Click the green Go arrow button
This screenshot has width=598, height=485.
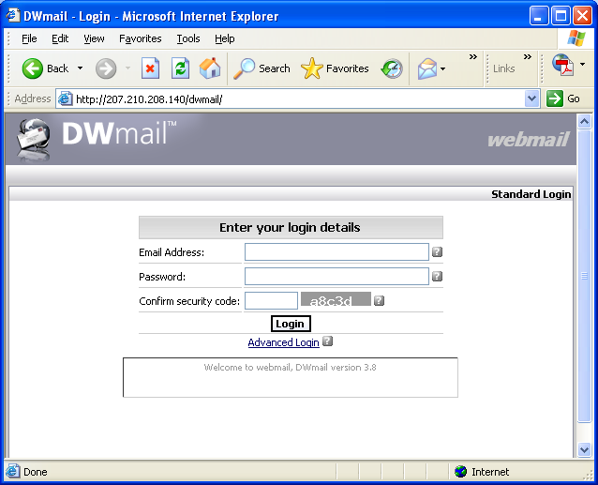point(555,99)
